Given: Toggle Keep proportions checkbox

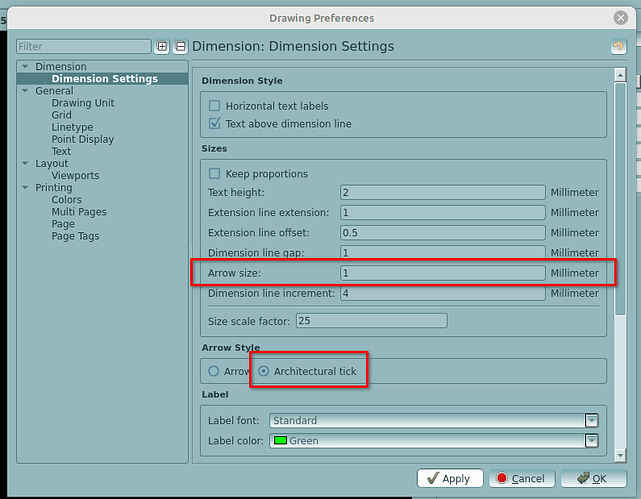Looking at the screenshot, I should pyautogui.click(x=214, y=174).
